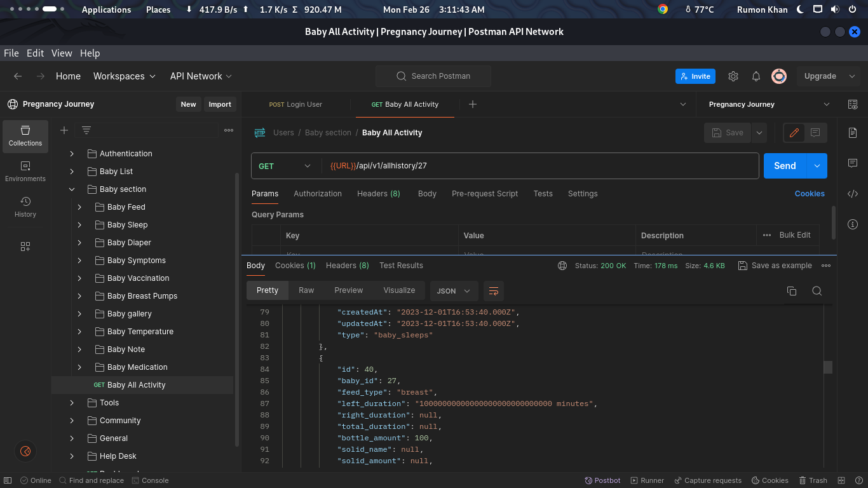
Task: Click the Cookies link
Action: [x=810, y=194]
